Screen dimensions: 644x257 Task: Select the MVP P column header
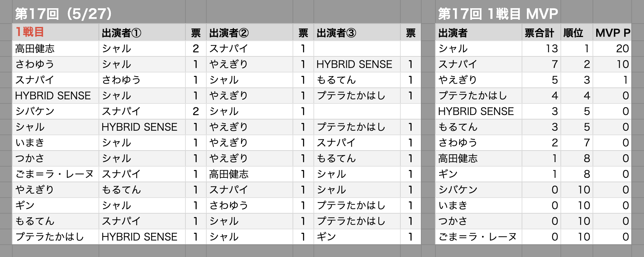(x=612, y=33)
